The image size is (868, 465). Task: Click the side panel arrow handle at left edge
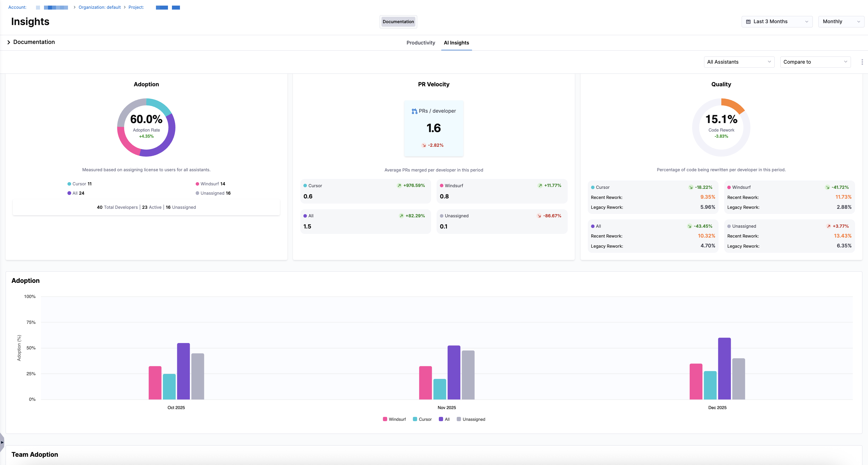pyautogui.click(x=2, y=442)
